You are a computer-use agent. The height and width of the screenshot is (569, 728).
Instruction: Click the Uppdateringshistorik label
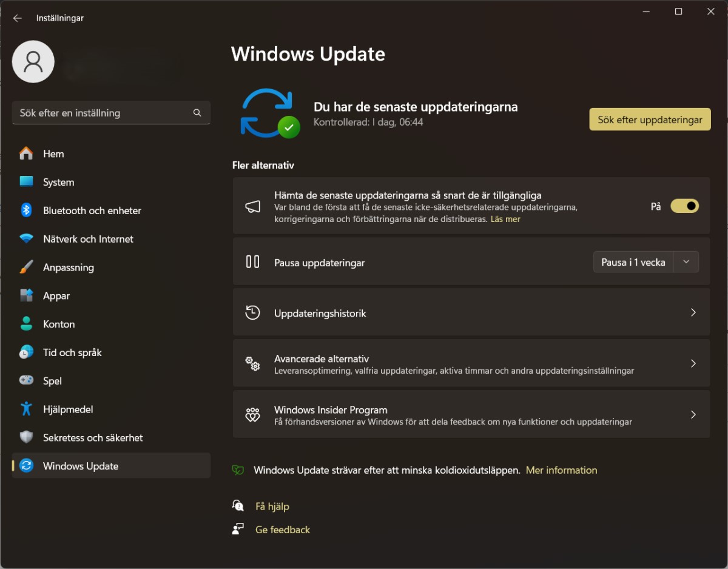[320, 314]
